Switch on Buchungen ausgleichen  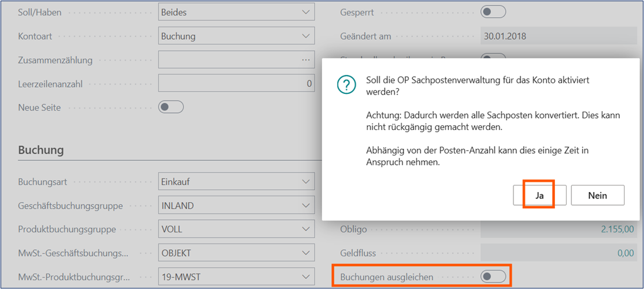tap(493, 276)
